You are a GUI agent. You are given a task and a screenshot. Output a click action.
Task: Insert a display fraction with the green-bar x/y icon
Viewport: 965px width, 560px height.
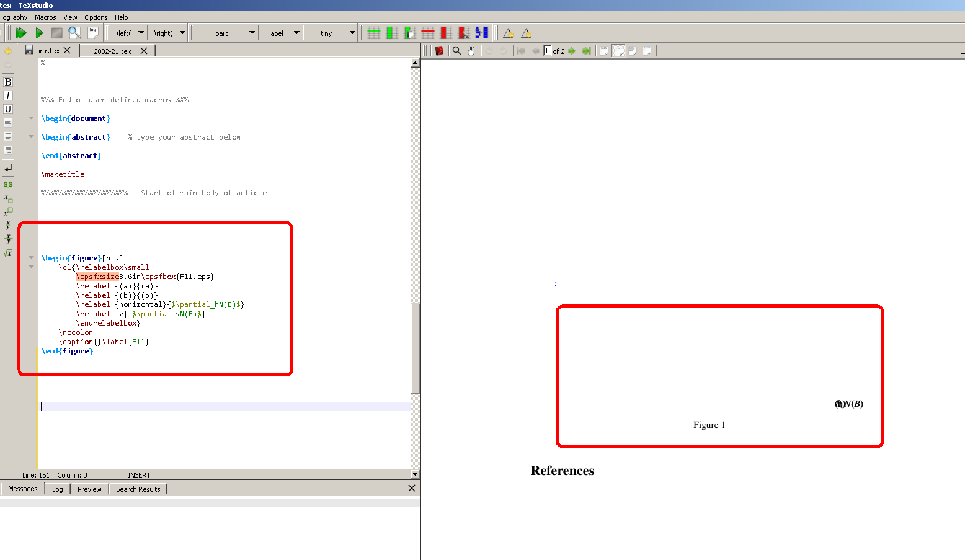8,239
